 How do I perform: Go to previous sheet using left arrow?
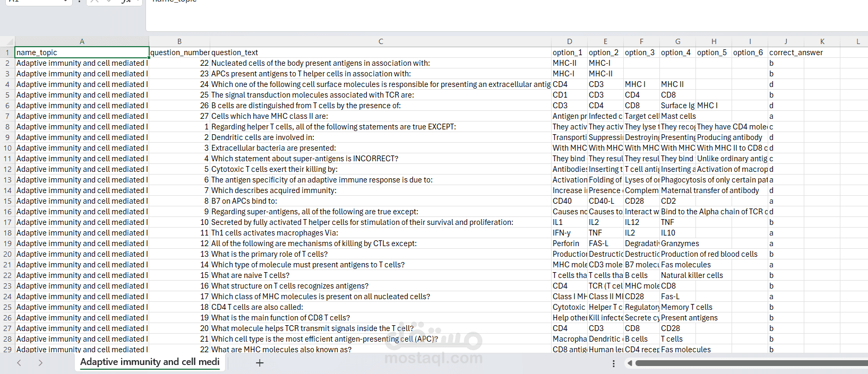pos(19,363)
